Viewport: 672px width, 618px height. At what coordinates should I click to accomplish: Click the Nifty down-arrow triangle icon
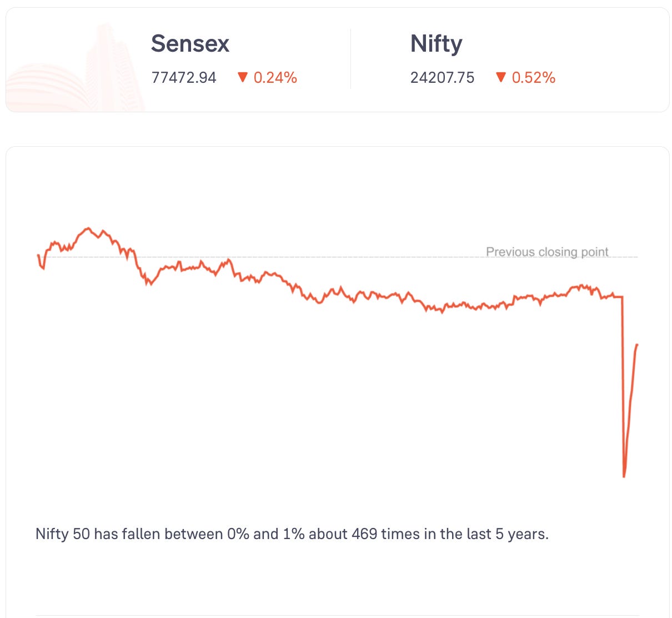tap(500, 77)
